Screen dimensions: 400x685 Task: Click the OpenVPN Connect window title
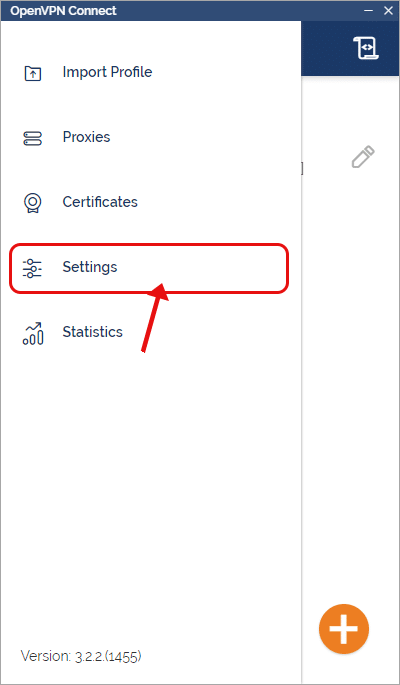coord(63,10)
